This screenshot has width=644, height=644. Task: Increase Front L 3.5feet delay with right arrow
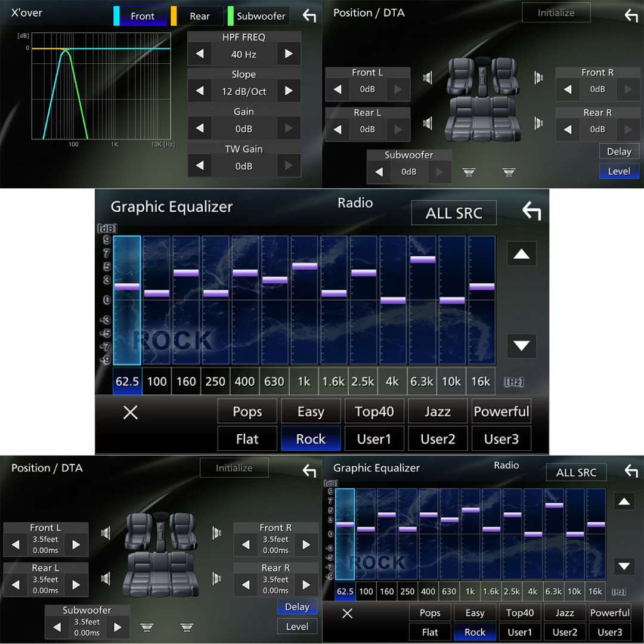coord(76,544)
